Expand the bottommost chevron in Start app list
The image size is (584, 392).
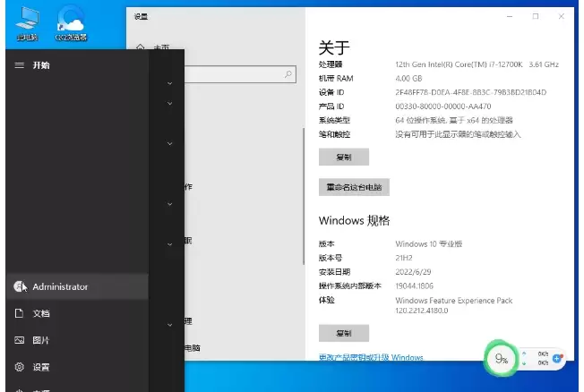[170, 325]
